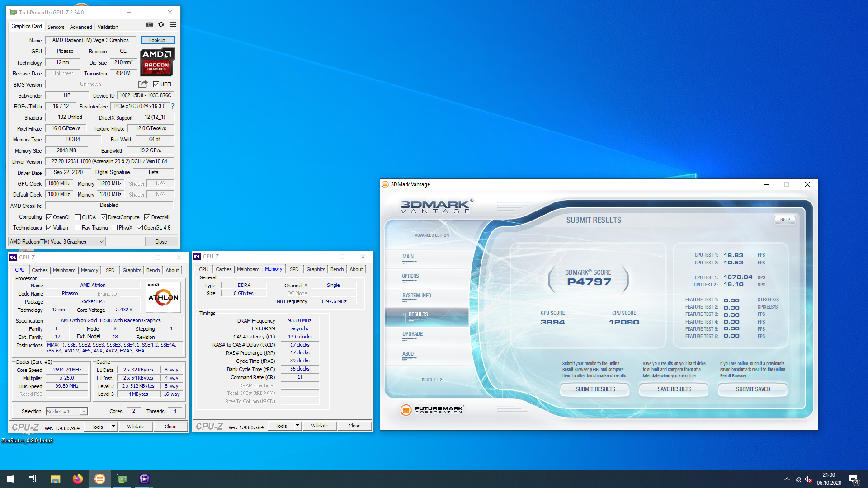Take a GPU-Z screenshot with the camera icon

coord(150,24)
